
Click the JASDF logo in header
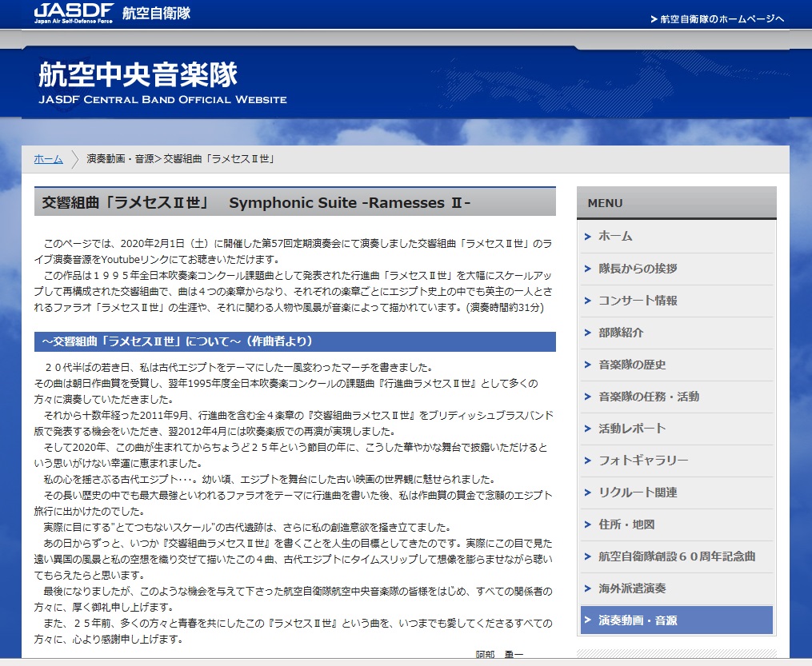coord(74,14)
